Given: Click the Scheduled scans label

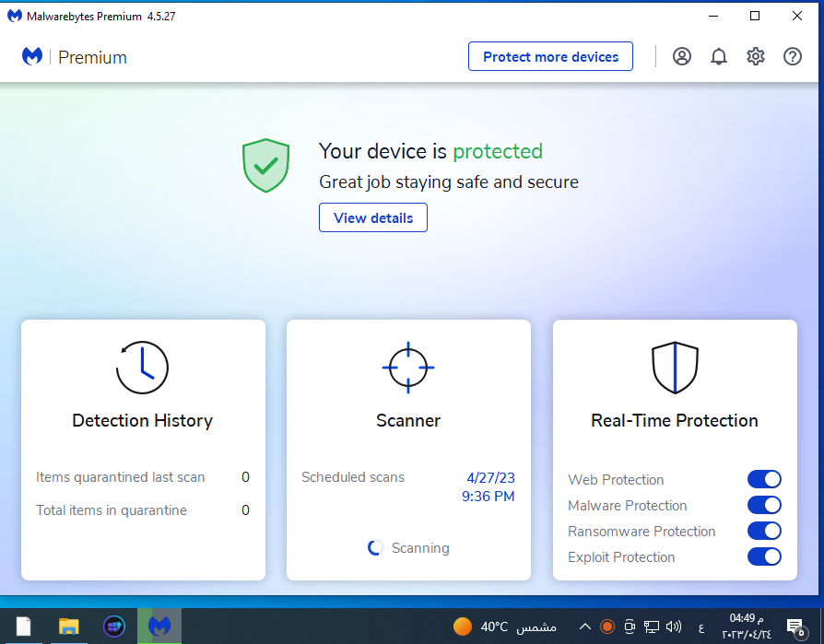Looking at the screenshot, I should point(353,477).
